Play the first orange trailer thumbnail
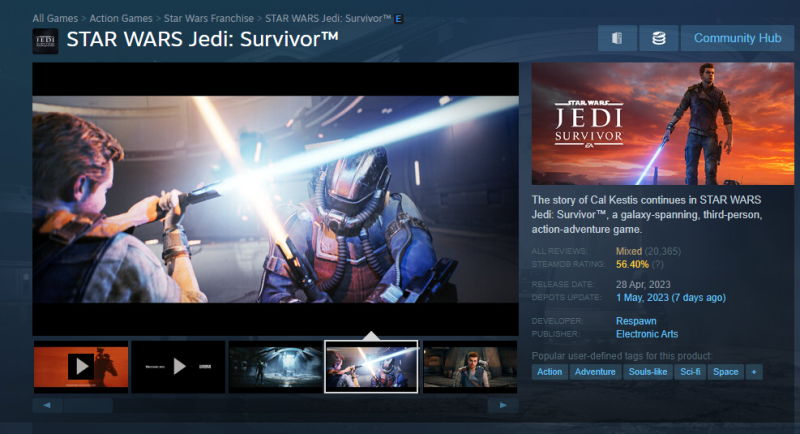Viewport: 800px width, 434px height. click(x=81, y=367)
